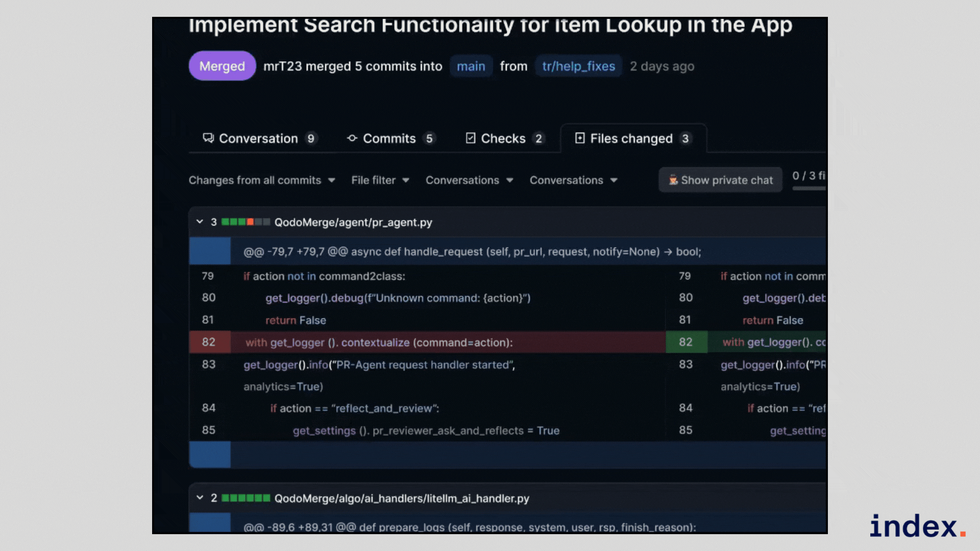Collapse the QodoMerge/agent/pr_agent.py diff
The height and width of the screenshot is (551, 980).
[x=200, y=222]
